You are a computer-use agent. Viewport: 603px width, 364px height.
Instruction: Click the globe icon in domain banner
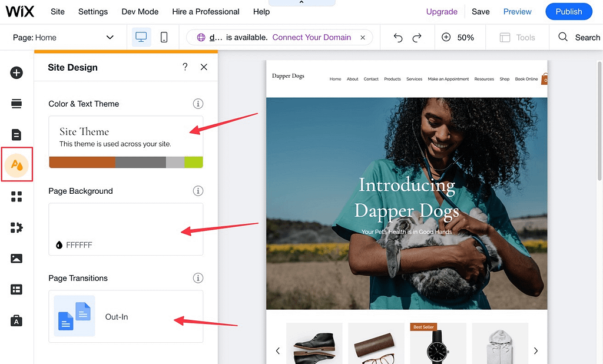click(201, 37)
